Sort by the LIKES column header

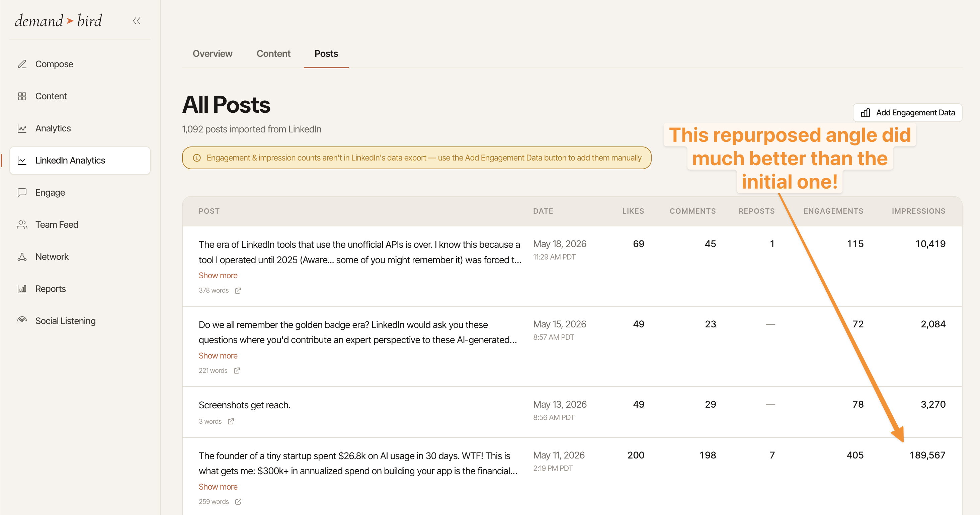click(x=633, y=211)
